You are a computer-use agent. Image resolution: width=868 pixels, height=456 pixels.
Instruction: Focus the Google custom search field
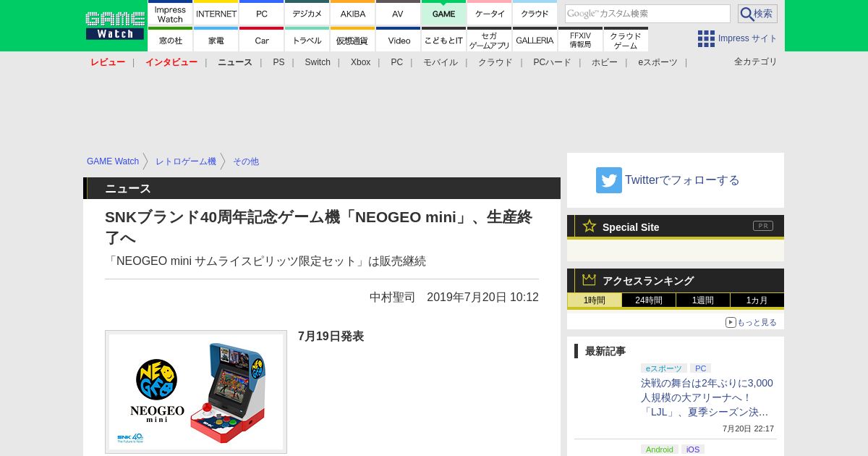[x=647, y=14]
